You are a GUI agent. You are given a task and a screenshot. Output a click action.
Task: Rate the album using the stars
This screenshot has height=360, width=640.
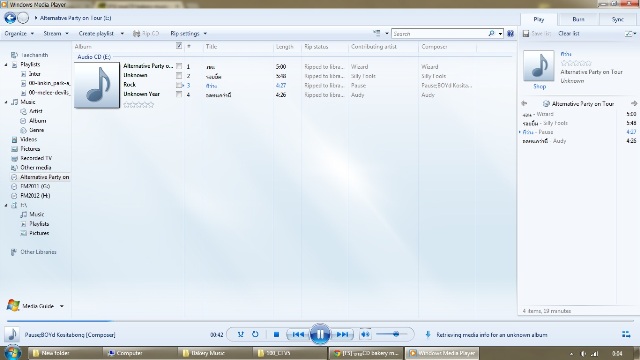tap(139, 105)
